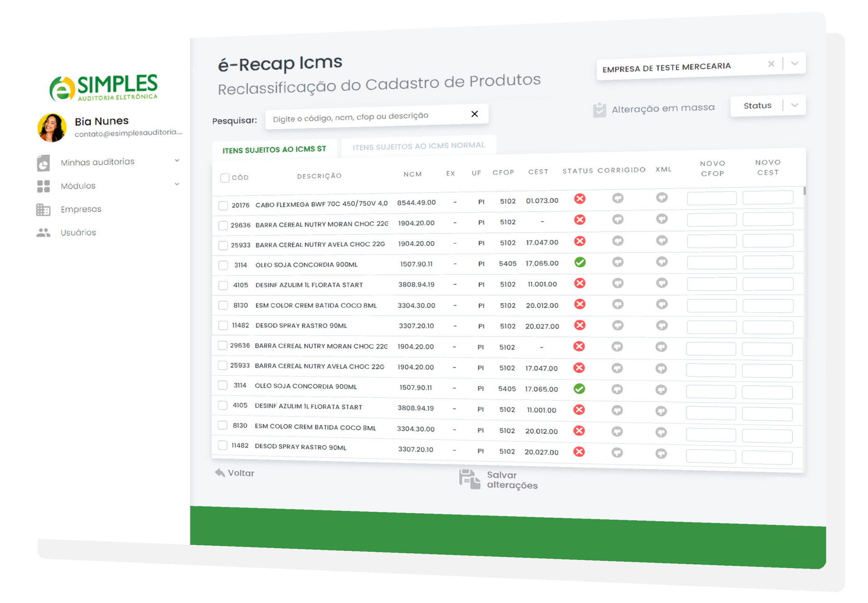The width and height of the screenshot is (868, 603).
Task: Check the row 20176 CABO FLEXMEGA checkbox
Action: click(x=223, y=205)
